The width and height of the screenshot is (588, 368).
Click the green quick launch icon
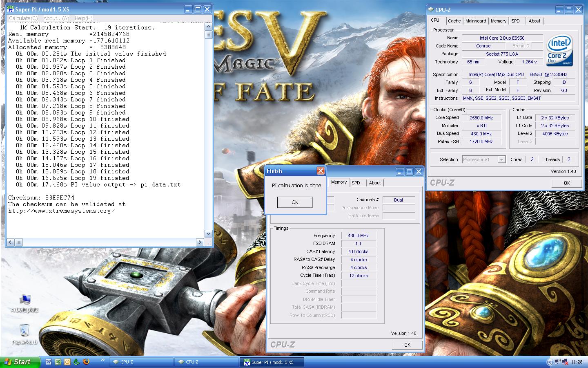[x=76, y=362]
